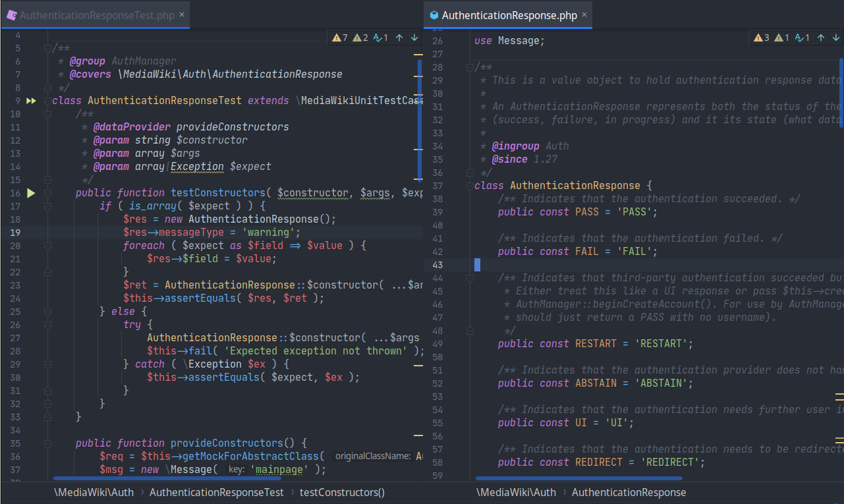Open the left editor's 2 weak warnings indicator
Image resolution: width=844 pixels, height=504 pixels.
(x=360, y=38)
